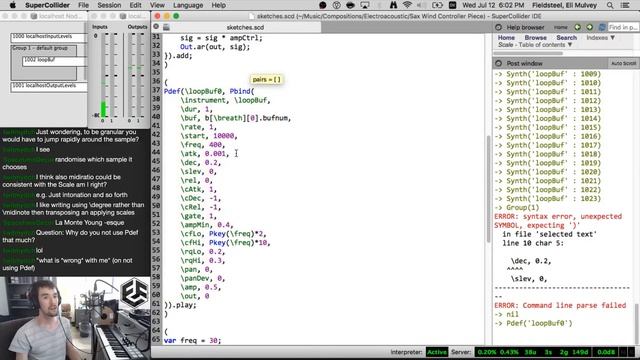Open the Home link in Help browser
640x360 pixels.
click(x=506, y=38)
